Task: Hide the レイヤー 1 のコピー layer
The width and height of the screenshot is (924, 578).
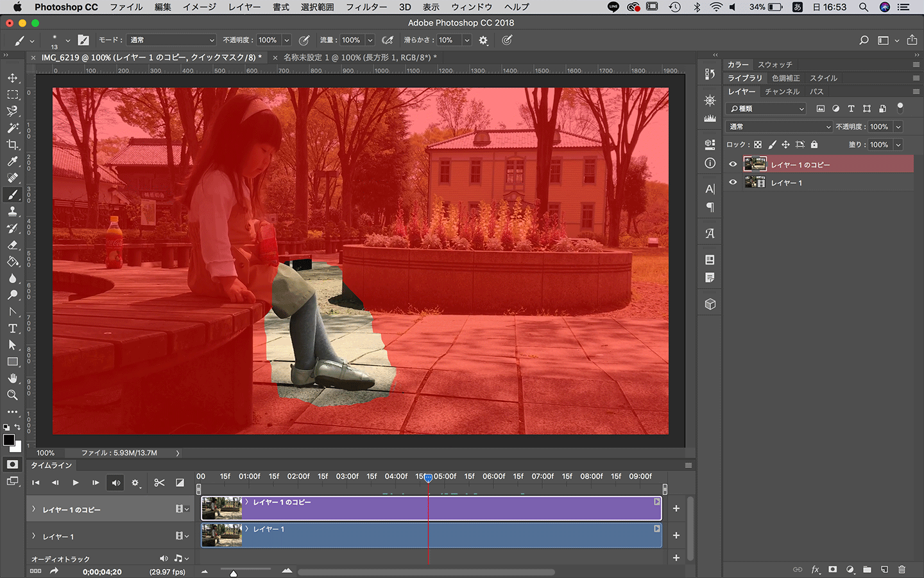Action: [x=733, y=164]
